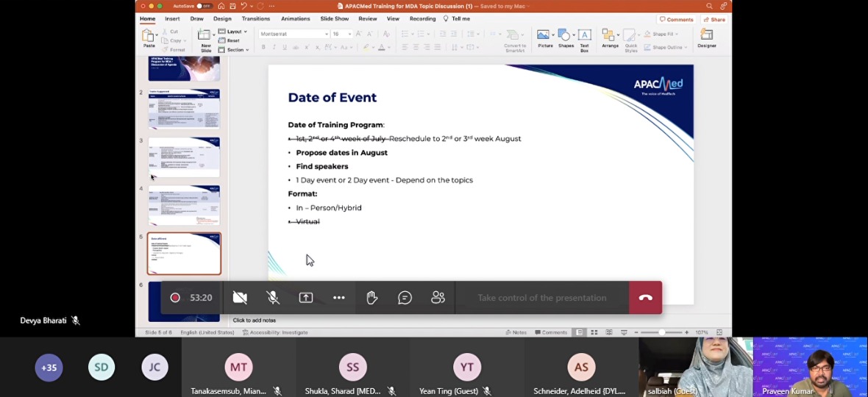Expand the Section dropdown

[235, 50]
